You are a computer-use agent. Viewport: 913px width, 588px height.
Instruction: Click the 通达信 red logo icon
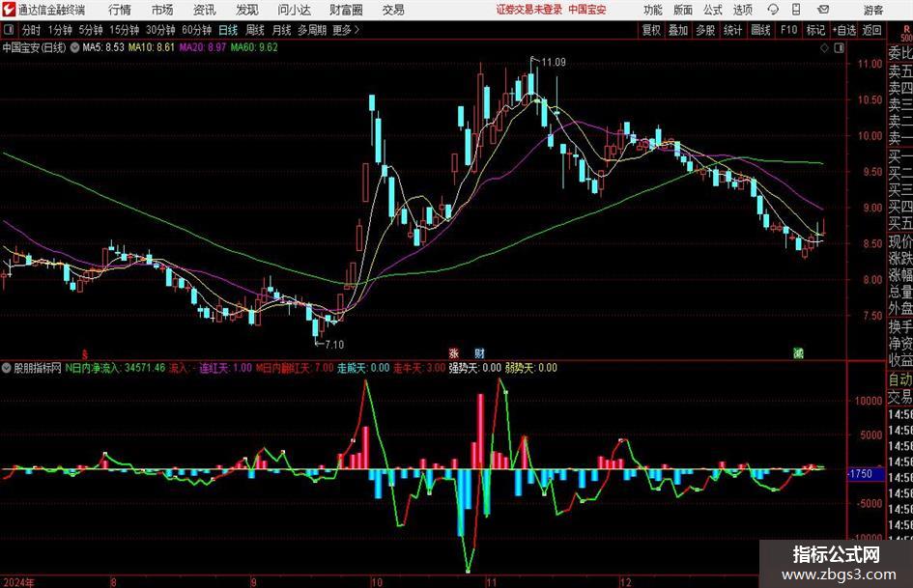pos(8,10)
